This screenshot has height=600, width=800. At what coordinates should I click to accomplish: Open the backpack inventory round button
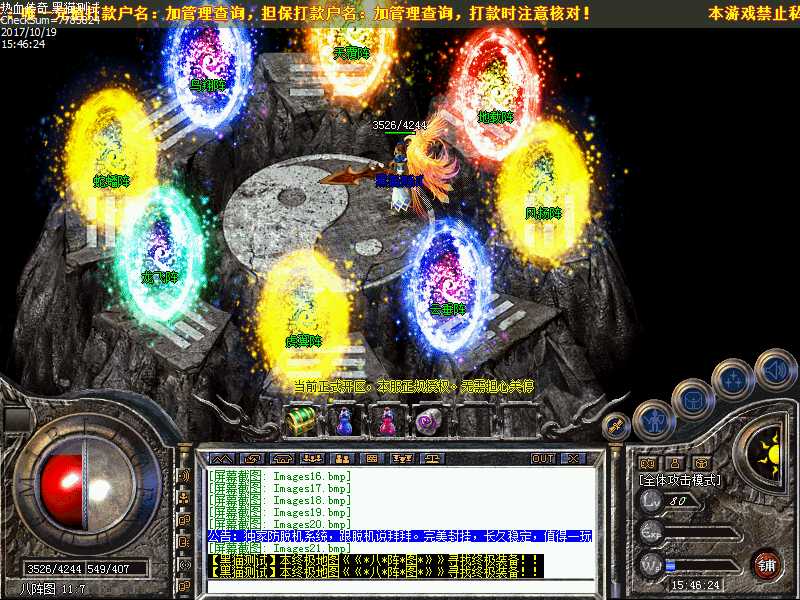pyautogui.click(x=692, y=399)
